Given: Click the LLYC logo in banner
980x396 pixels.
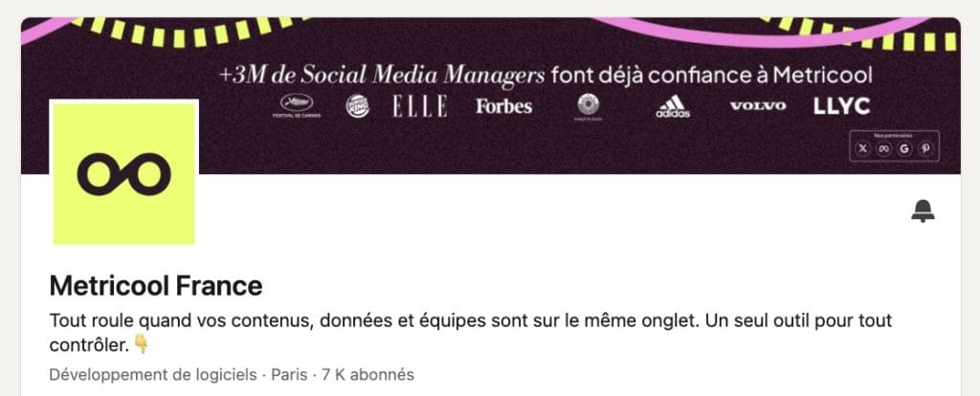Looking at the screenshot, I should pyautogui.click(x=841, y=106).
